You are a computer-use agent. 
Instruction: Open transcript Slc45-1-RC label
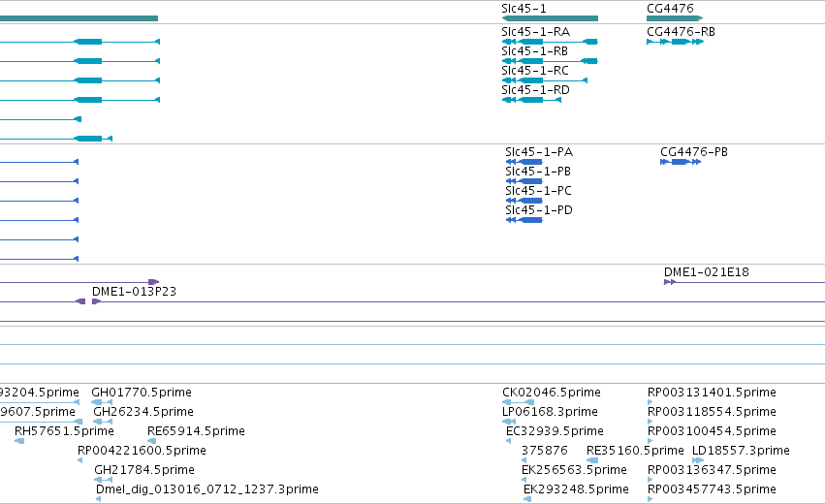click(x=534, y=71)
